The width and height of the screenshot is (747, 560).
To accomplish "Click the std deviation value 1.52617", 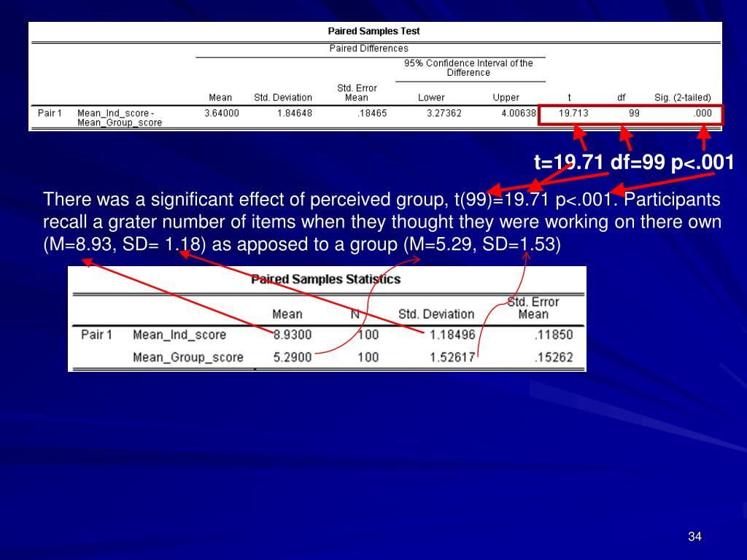I will 452,357.
